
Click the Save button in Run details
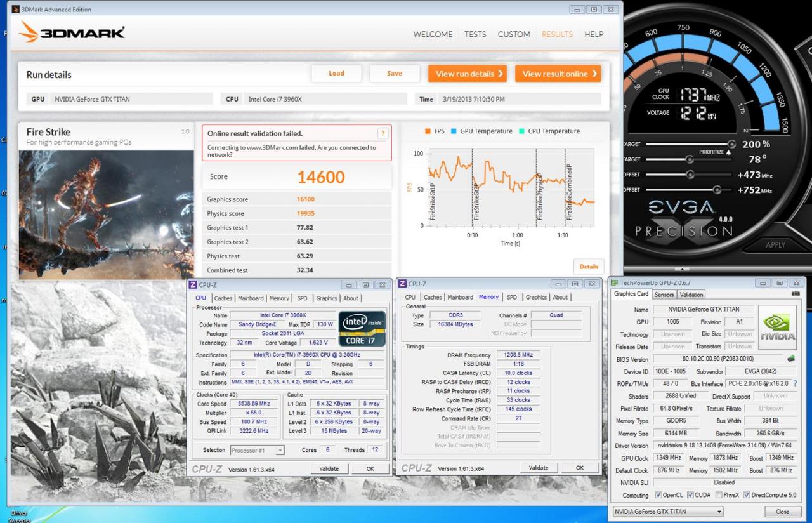click(x=395, y=74)
